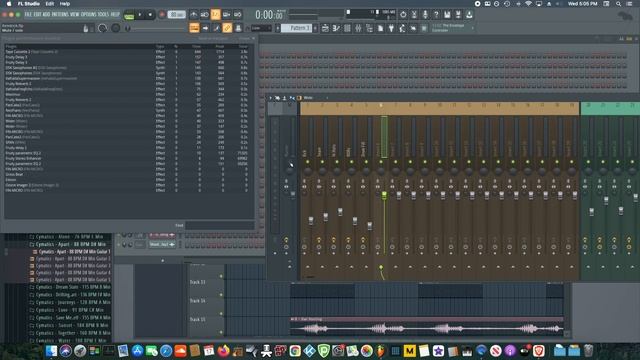The image size is (640, 360).
Task: Open the Pattern 3 selector
Action: (x=297, y=28)
